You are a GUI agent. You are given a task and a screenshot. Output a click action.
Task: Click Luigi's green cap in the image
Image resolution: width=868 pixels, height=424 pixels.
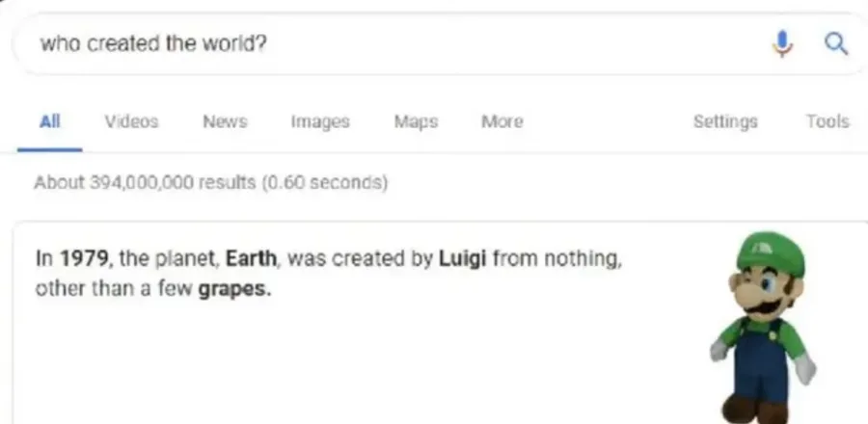770,253
